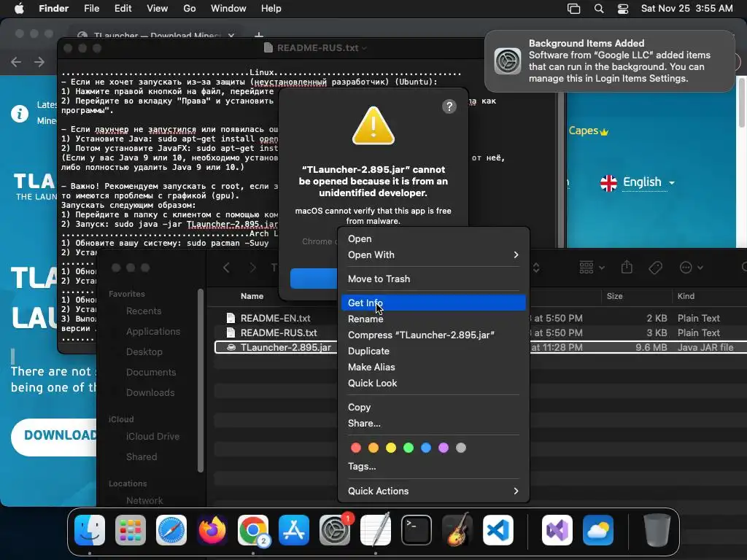Click the Stage Manager menu bar icon

click(573, 9)
